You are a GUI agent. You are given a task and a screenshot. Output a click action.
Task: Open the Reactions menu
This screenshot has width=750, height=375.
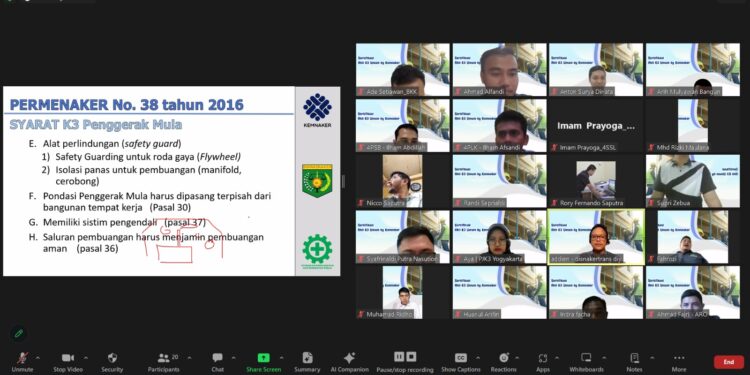pyautogui.click(x=504, y=362)
